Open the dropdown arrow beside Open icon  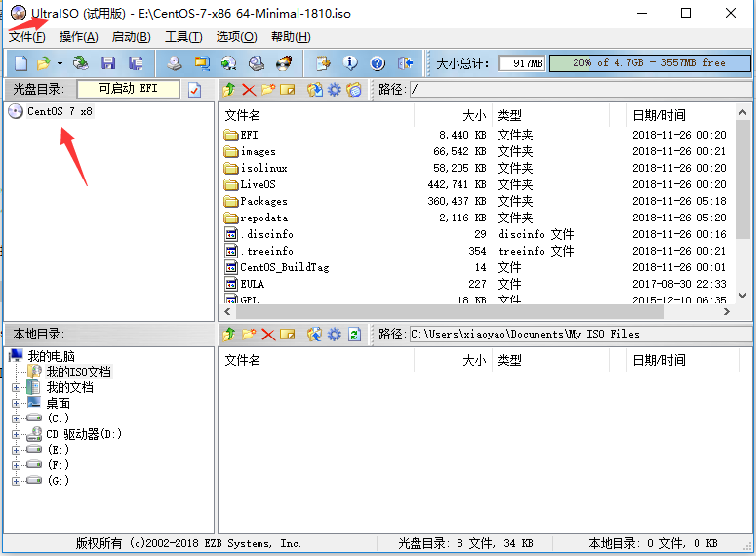[60, 63]
